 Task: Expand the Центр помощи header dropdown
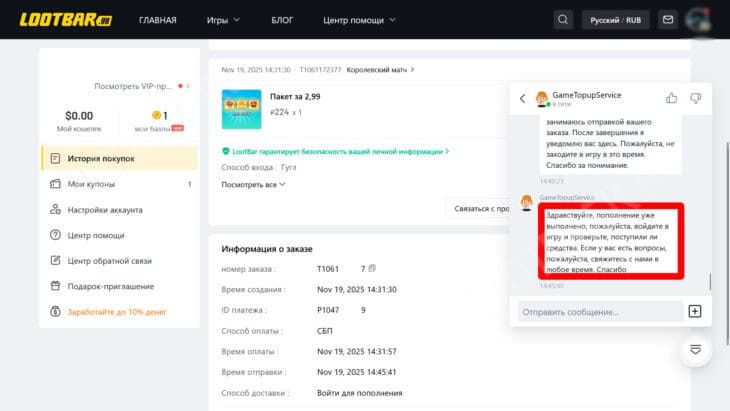coord(359,20)
